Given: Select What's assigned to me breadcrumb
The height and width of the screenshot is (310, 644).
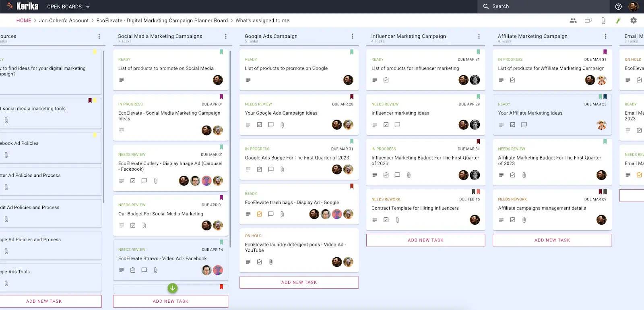Looking at the screenshot, I should point(262,21).
